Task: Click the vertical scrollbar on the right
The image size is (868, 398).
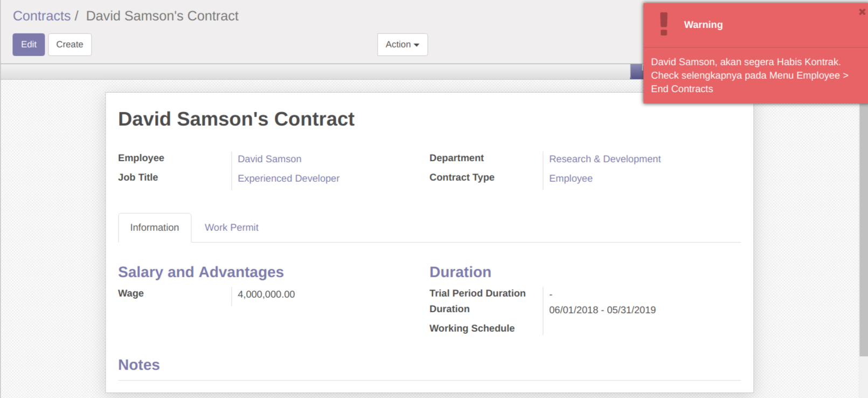Action: [863, 216]
